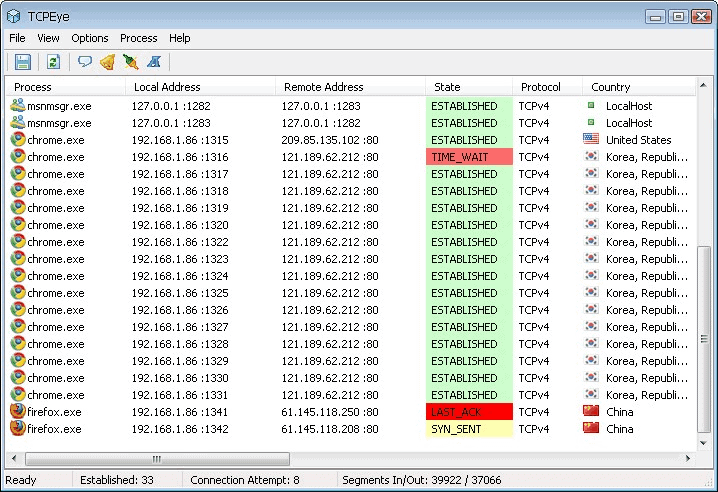Click the plug connection toolbar icon
Viewport: 718px width, 492px height.
[x=130, y=62]
